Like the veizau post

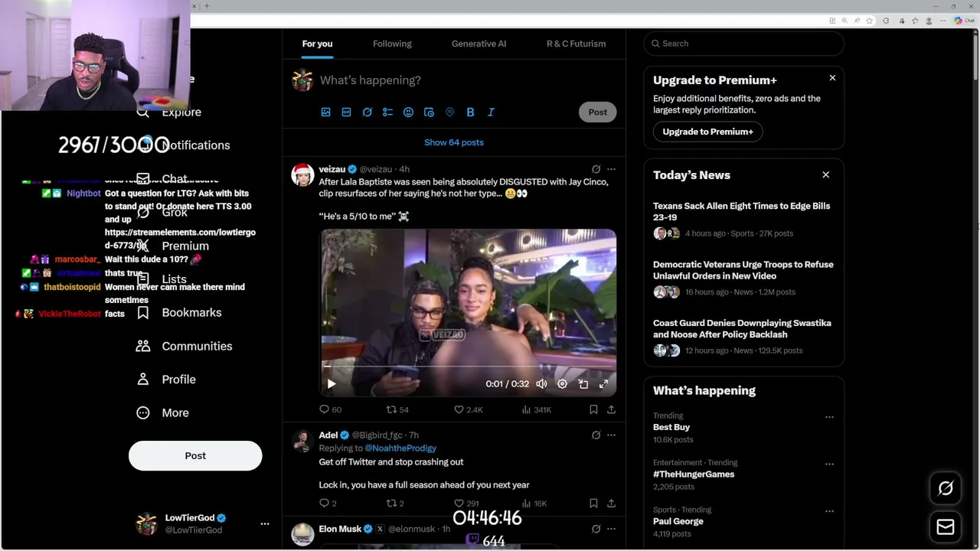pos(469,409)
